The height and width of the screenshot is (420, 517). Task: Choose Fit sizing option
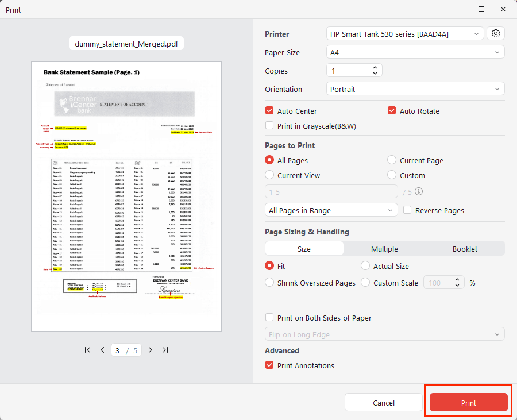point(269,265)
